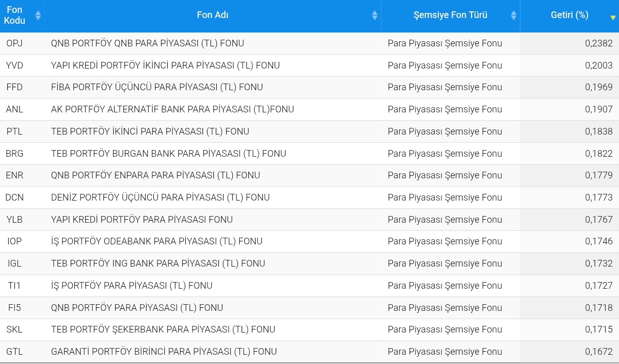Select fund code ANL
This screenshot has height=364, width=619.
coord(14,109)
